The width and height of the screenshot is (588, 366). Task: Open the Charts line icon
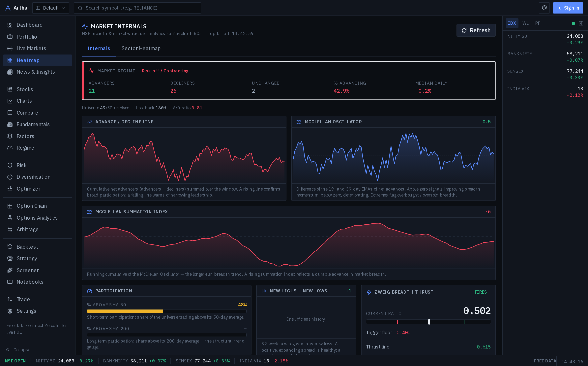click(10, 101)
